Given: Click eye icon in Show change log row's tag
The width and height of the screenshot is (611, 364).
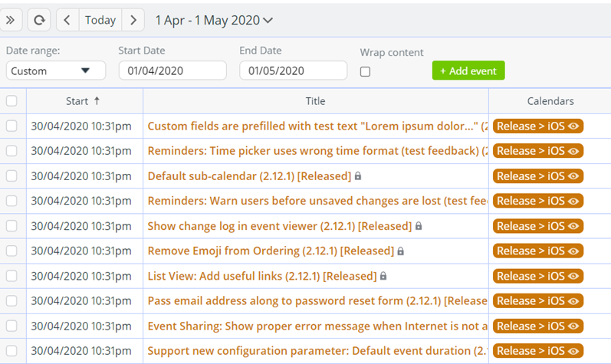Looking at the screenshot, I should (x=573, y=226).
